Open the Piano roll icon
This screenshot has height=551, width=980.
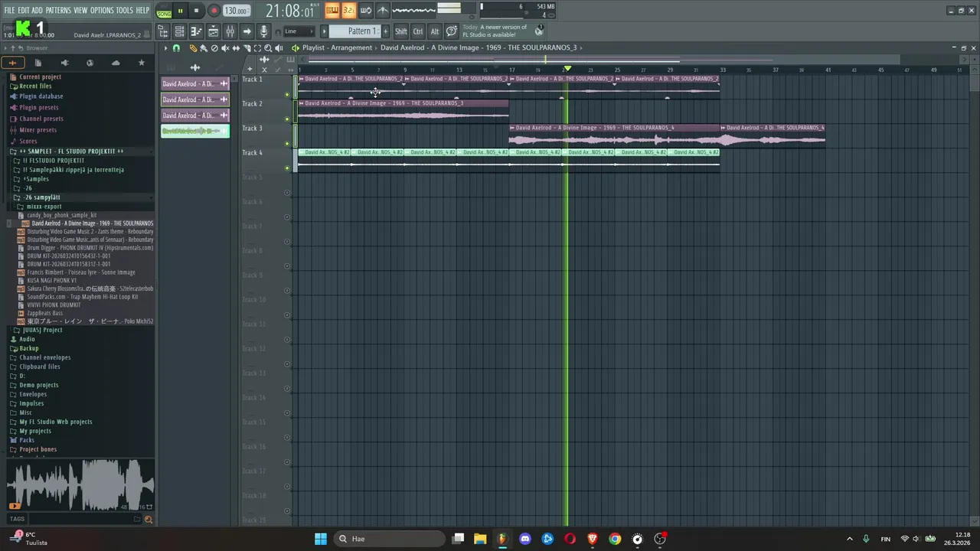click(x=196, y=31)
